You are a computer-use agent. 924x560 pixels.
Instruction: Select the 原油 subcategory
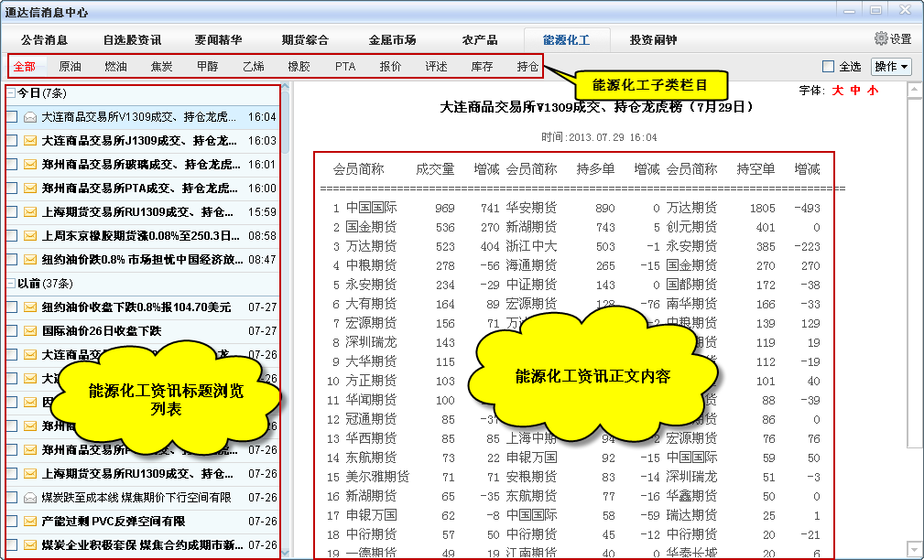[70, 67]
